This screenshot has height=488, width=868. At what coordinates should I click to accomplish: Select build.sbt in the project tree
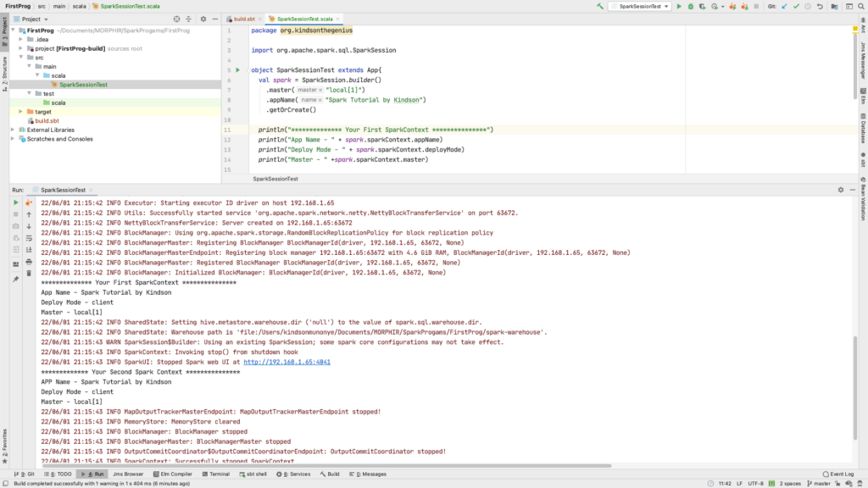pyautogui.click(x=47, y=120)
